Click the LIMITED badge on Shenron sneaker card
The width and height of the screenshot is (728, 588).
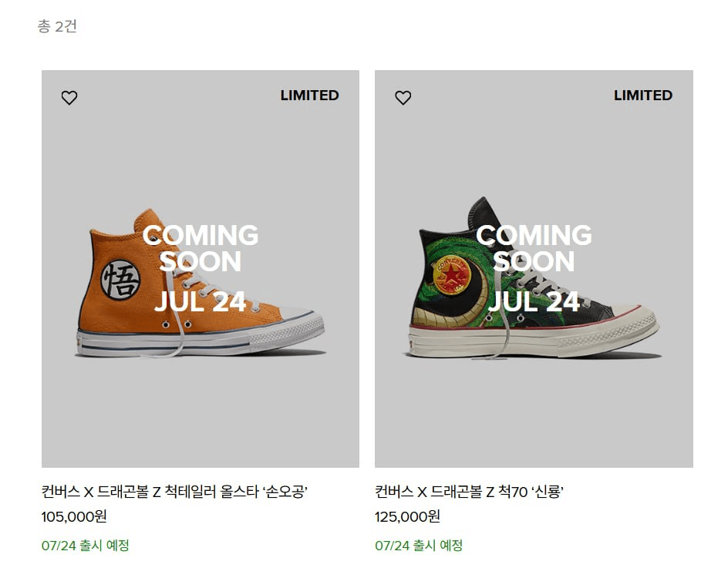(643, 95)
